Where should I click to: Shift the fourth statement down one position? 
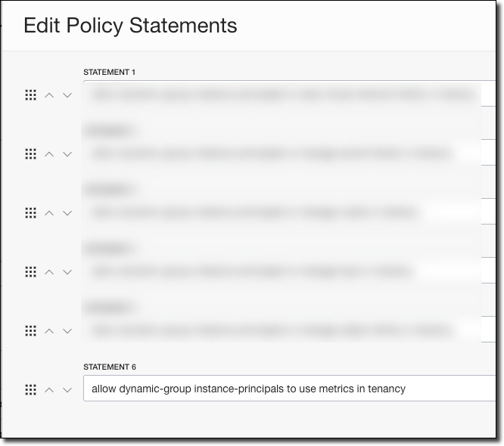pyautogui.click(x=67, y=272)
